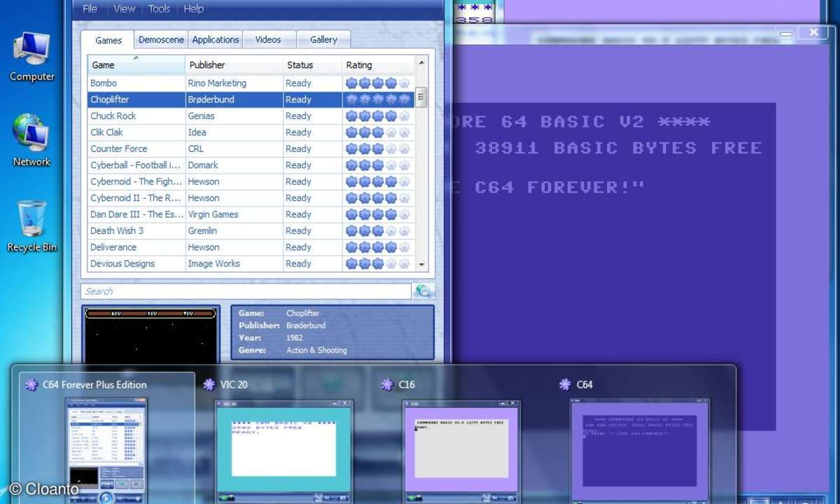Select the Deliverance game row
840x504 pixels.
tap(250, 247)
